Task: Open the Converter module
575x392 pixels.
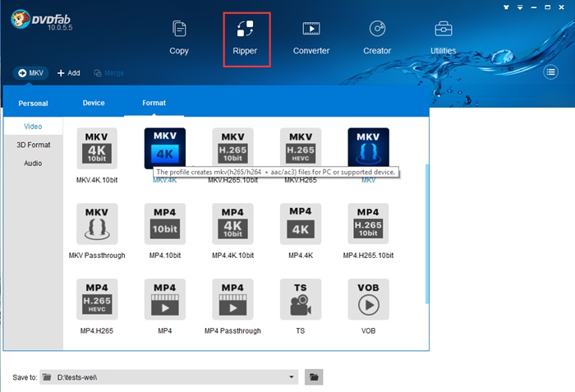Action: click(x=311, y=38)
